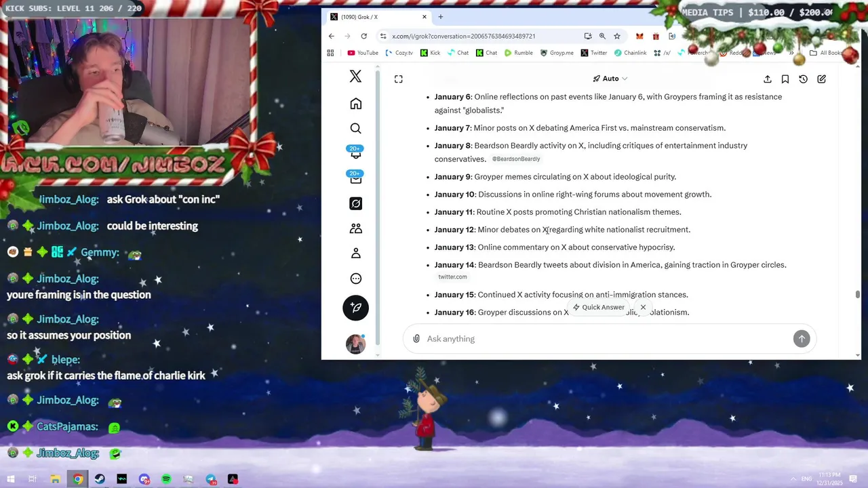Click the January 10 list entry
This screenshot has width=868, height=488.
click(573, 195)
